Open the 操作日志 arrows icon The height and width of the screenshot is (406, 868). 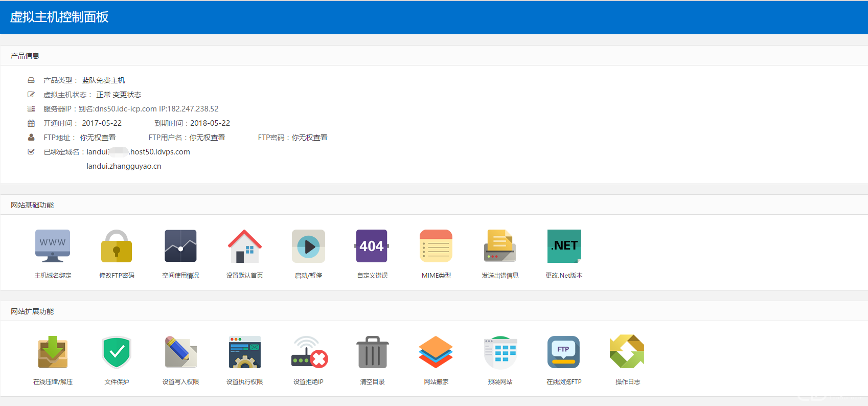(x=627, y=352)
